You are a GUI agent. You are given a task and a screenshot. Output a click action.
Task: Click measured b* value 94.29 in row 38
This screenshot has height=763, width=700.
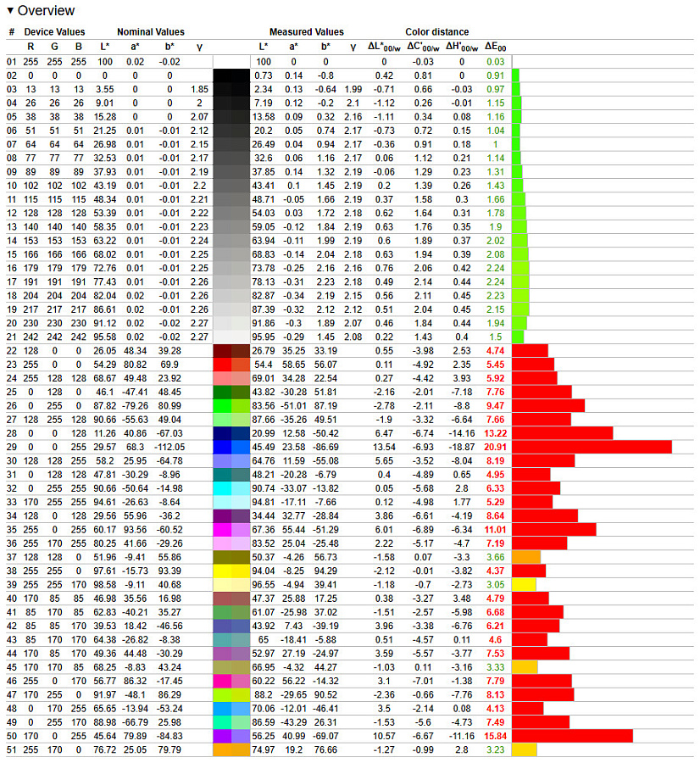tap(325, 571)
